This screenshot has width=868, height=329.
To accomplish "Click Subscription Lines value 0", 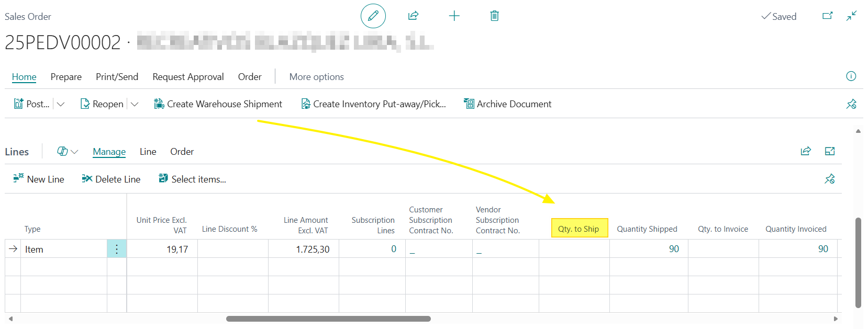I will click(x=394, y=249).
